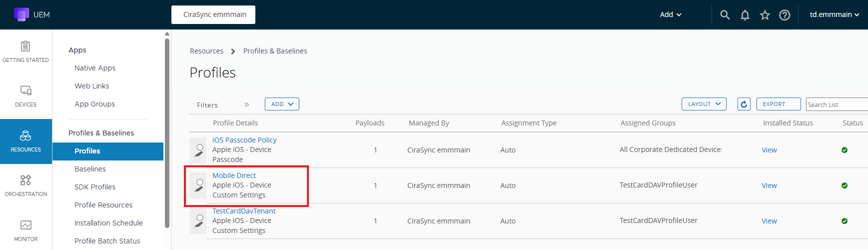Viewport: 868px width, 250px height.
Task: Open the Mobile Direct profile link
Action: pos(234,175)
